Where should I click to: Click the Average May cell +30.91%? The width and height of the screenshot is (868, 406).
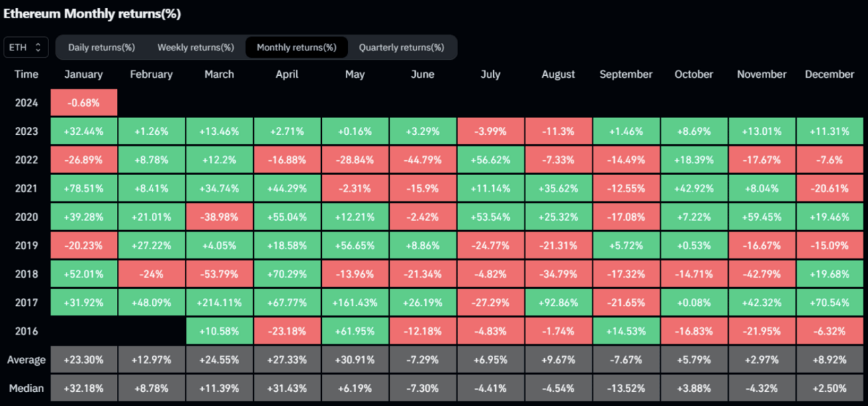(355, 360)
